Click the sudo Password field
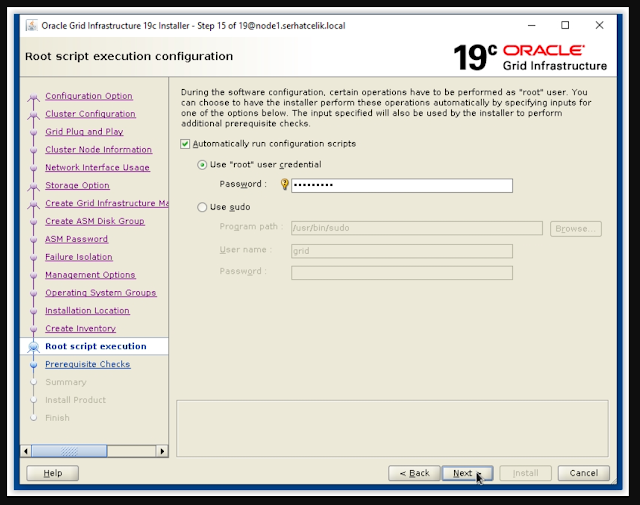The height and width of the screenshot is (505, 640). click(402, 273)
